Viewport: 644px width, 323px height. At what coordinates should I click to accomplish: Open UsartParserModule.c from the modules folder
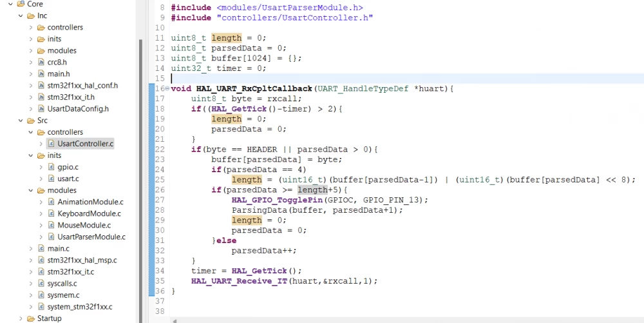click(x=91, y=237)
